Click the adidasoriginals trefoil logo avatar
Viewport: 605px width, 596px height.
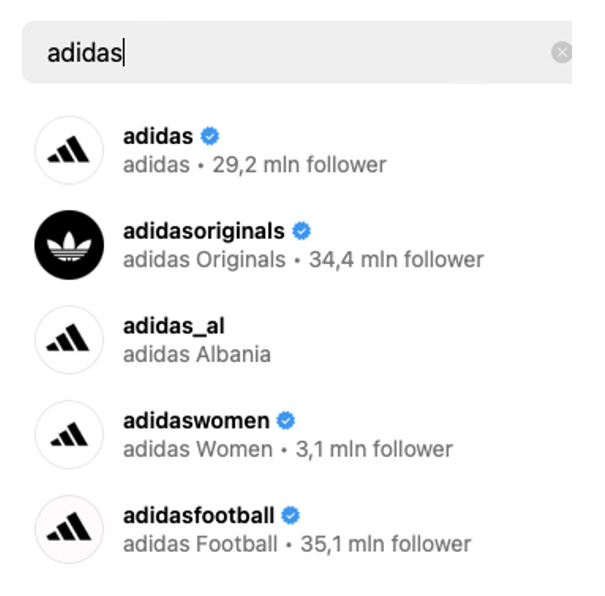coord(69,245)
